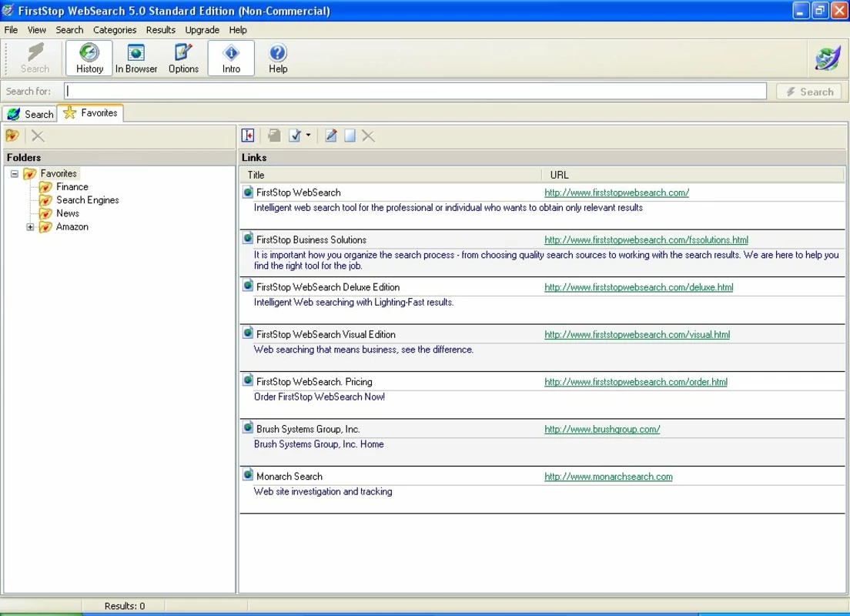
Task: Select the 'FirstStop WebSearch Deluxe Edition' title
Action: [328, 287]
